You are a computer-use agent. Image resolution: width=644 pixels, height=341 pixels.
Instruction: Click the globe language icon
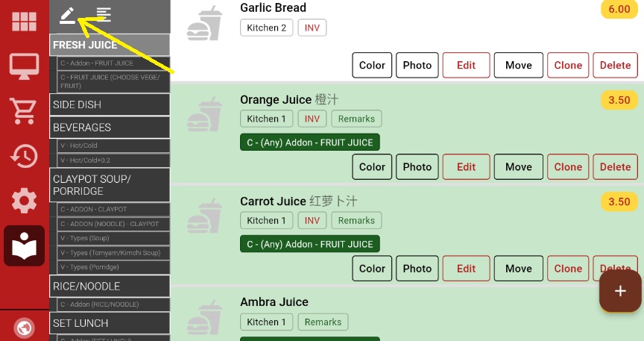click(25, 328)
